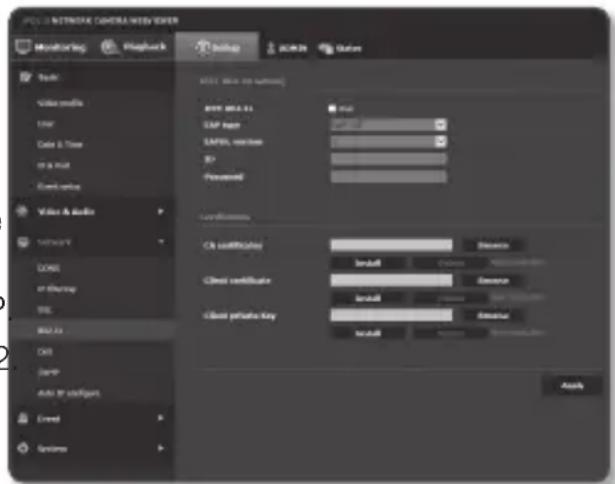Open DDNS under Network
This screenshot has height=484, width=615.
click(48, 268)
